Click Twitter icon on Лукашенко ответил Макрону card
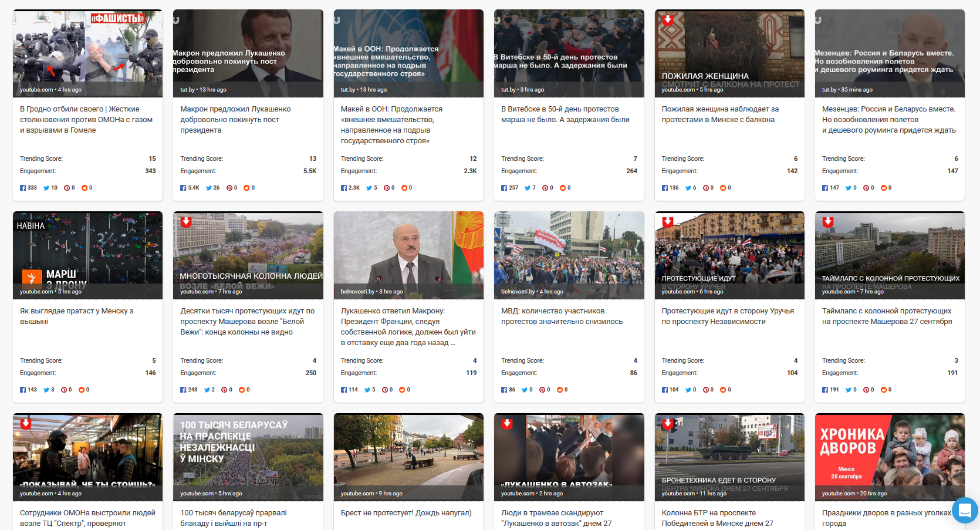The height and width of the screenshot is (530, 980). (367, 390)
